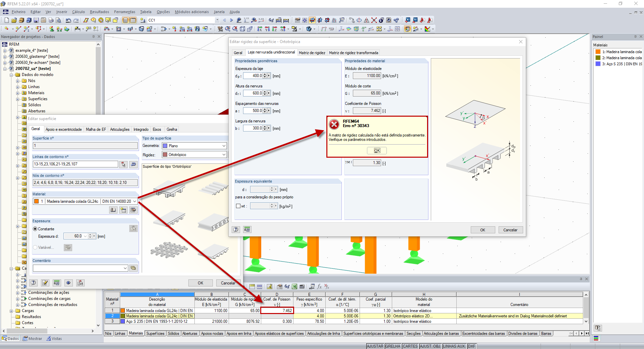The width and height of the screenshot is (644, 349).
Task: Open the Cálculo menu
Action: click(x=79, y=12)
